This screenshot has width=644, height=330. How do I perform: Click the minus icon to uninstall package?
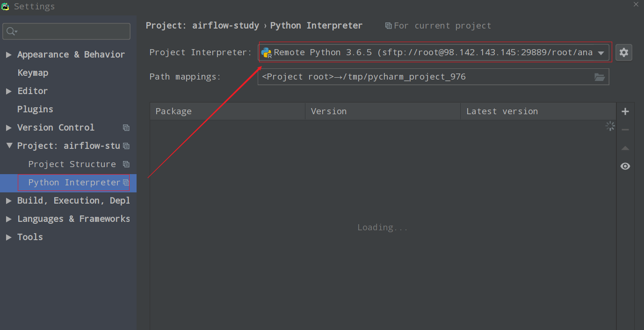[x=625, y=130]
